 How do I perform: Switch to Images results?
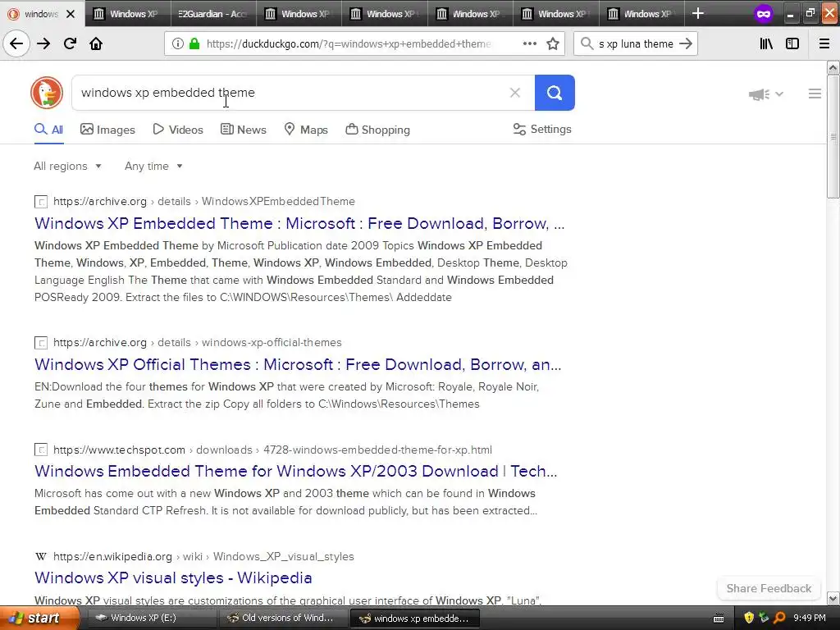pyautogui.click(x=107, y=130)
